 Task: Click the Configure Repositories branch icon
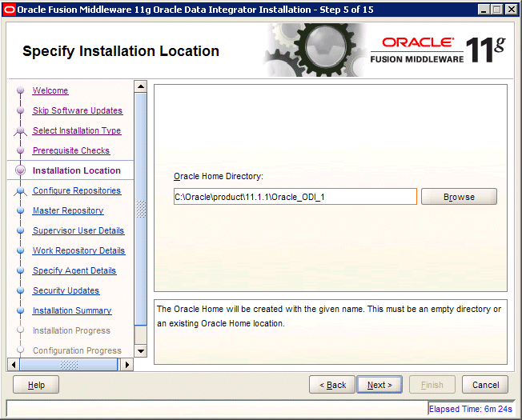tap(20, 191)
